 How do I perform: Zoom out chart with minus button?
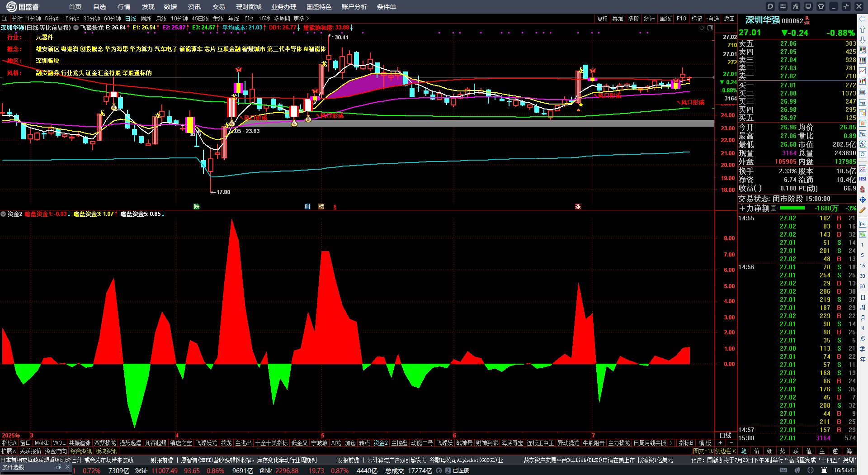(x=731, y=443)
